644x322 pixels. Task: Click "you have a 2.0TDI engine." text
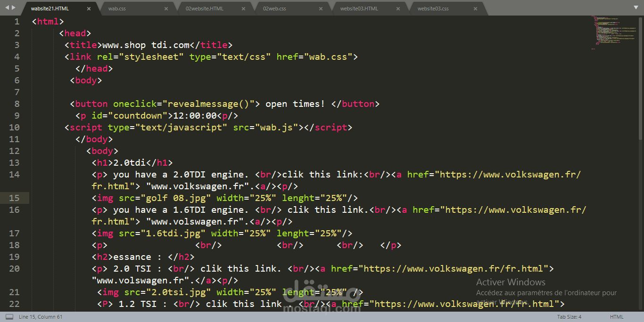(x=181, y=175)
